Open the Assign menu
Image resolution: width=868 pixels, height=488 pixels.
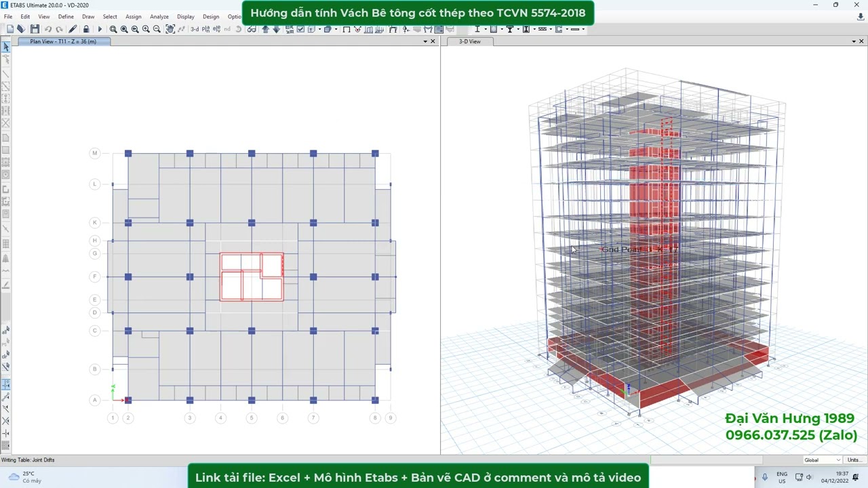coord(134,16)
